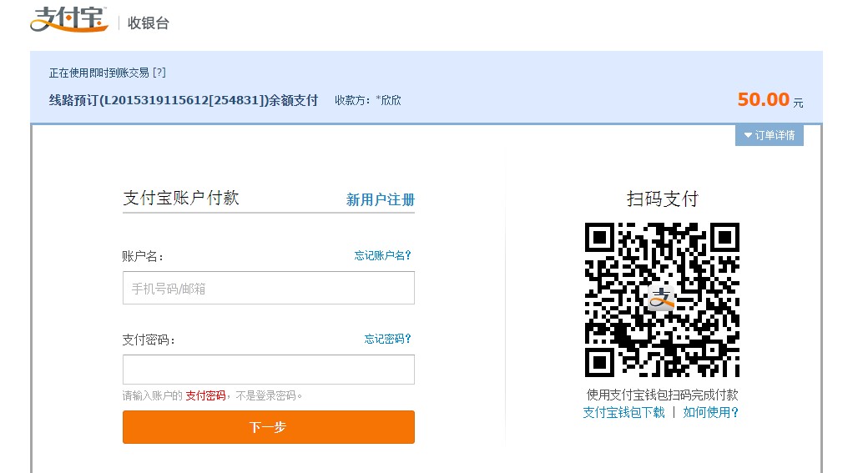The image size is (868, 473).
Task: Click the 收银台 header label
Action: (x=149, y=23)
